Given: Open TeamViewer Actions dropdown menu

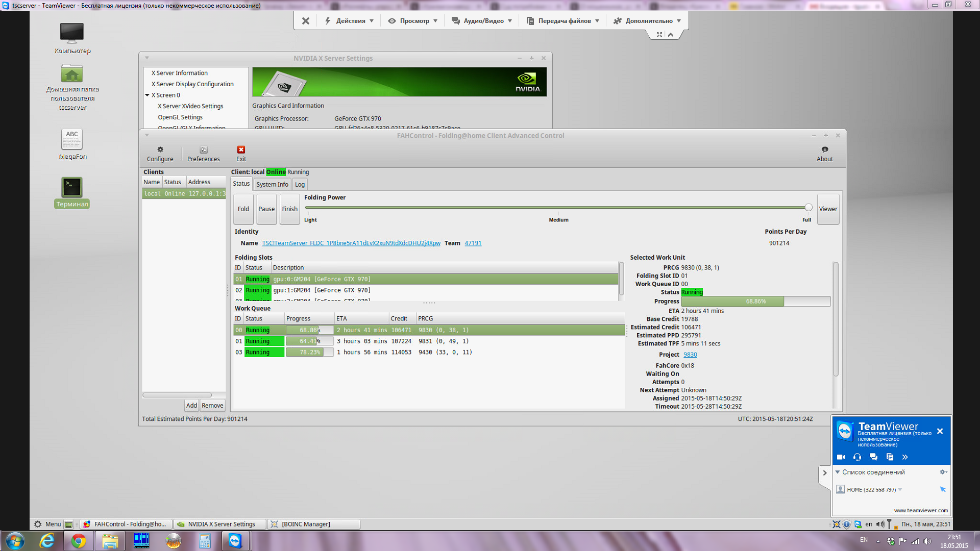Looking at the screenshot, I should (350, 21).
